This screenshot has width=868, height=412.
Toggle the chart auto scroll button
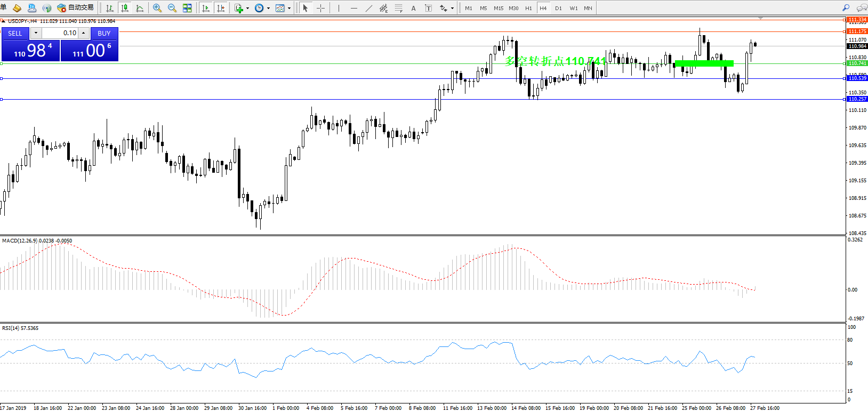pos(206,8)
